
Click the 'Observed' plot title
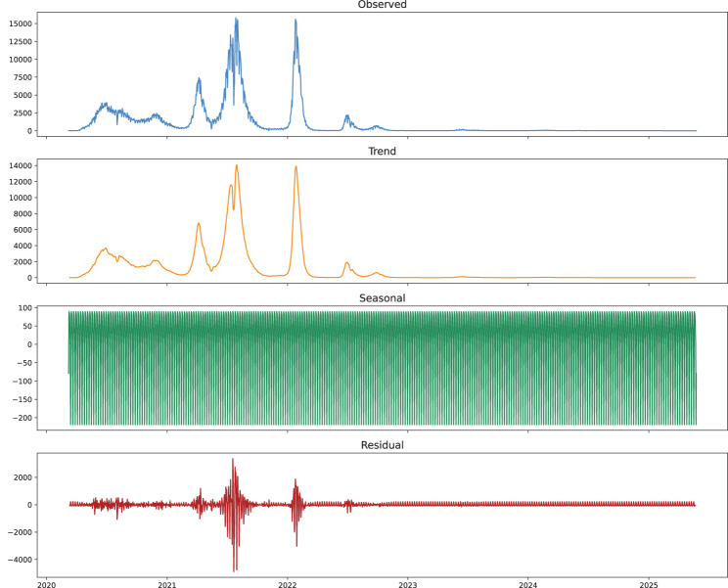pos(382,5)
